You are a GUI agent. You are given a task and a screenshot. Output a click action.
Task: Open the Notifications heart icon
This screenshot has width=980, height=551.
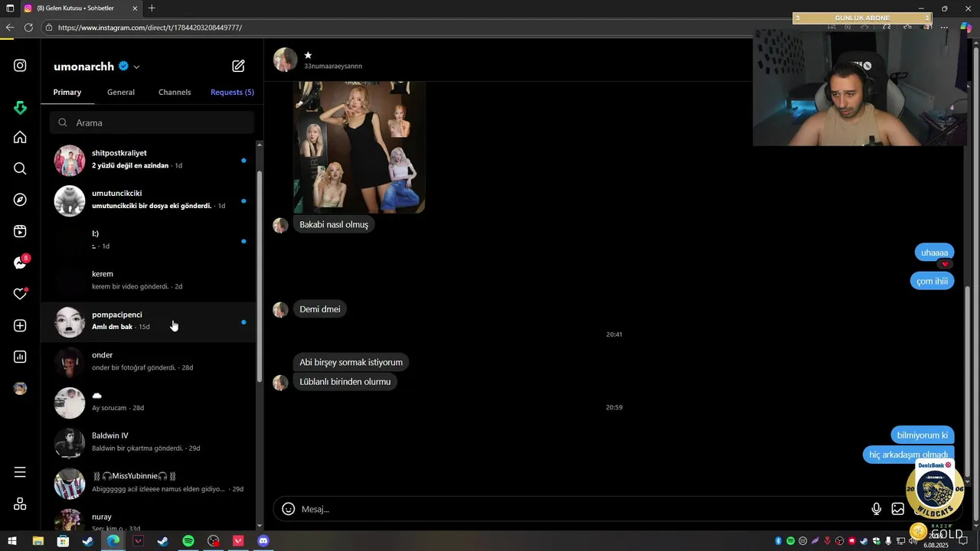(20, 294)
